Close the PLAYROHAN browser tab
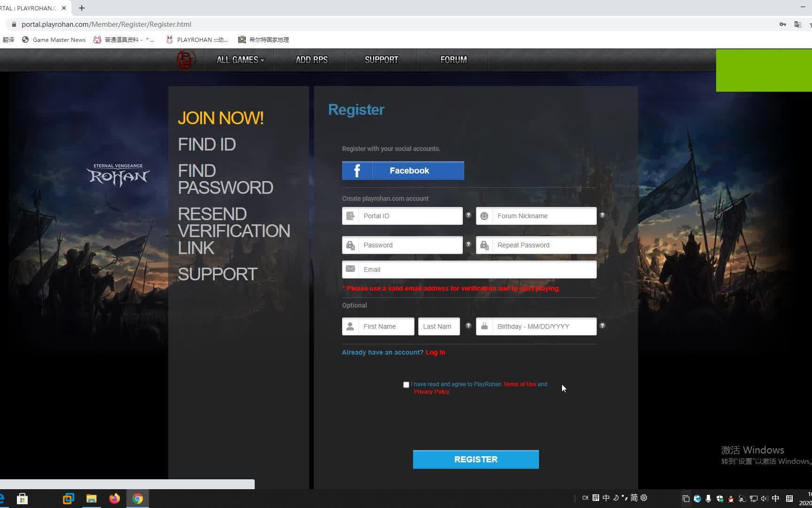This screenshot has width=812, height=508. (x=64, y=8)
